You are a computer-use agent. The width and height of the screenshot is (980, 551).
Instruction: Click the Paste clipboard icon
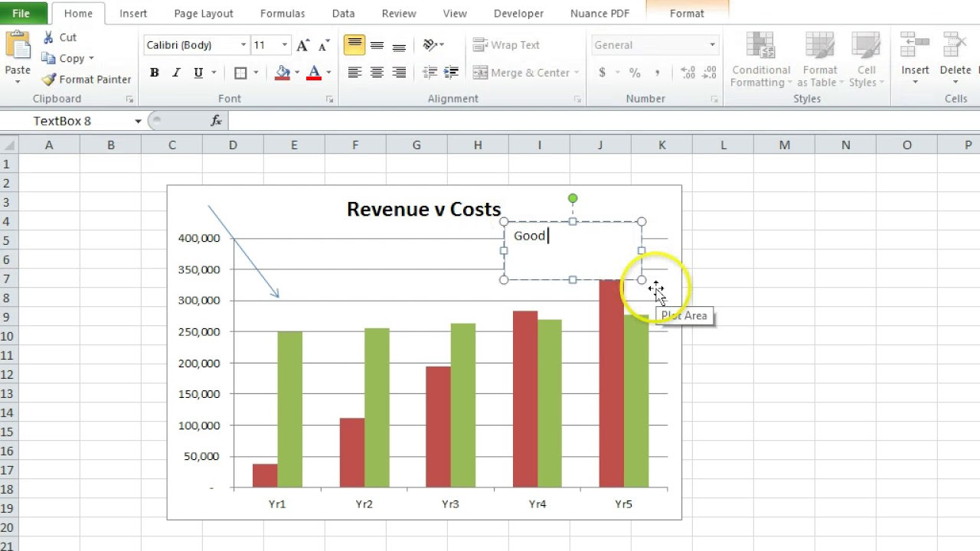(x=18, y=46)
